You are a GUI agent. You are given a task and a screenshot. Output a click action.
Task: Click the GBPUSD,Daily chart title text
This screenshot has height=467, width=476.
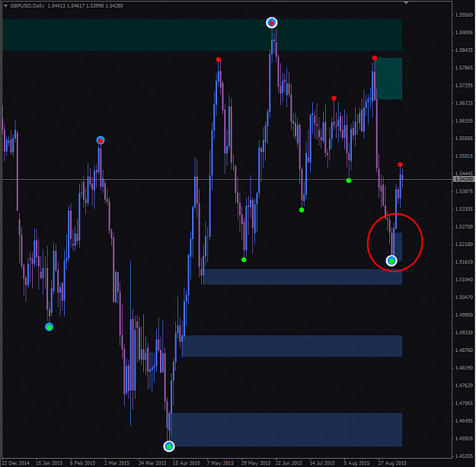[x=27, y=6]
